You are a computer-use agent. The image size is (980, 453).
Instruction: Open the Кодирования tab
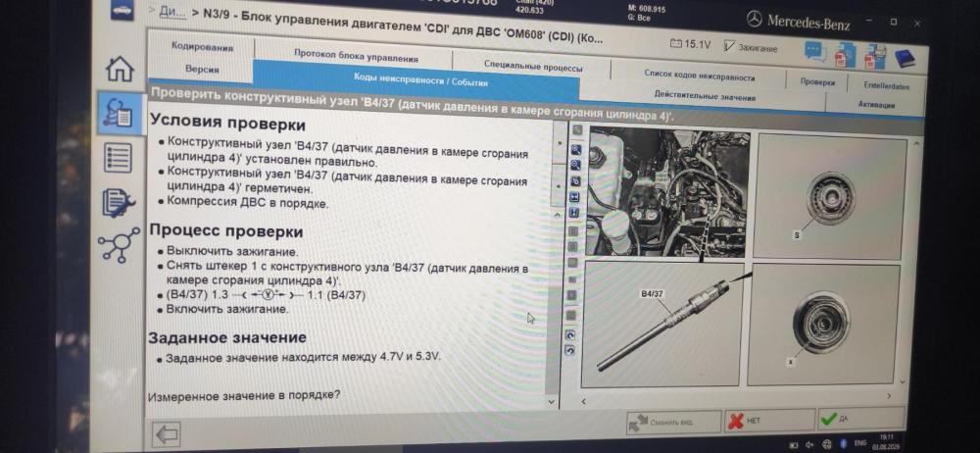tap(202, 47)
